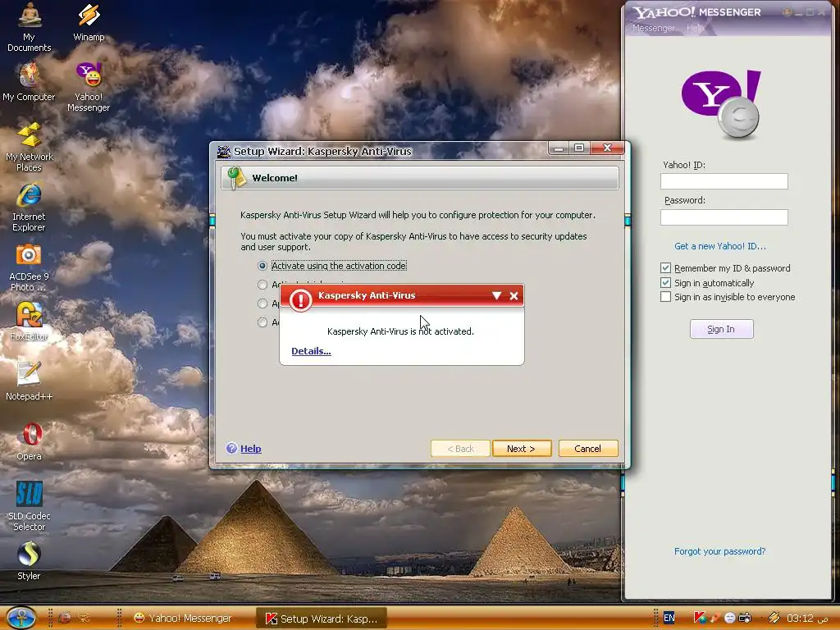The width and height of the screenshot is (840, 630).
Task: Toggle Remember my ID & password
Action: coord(665,268)
